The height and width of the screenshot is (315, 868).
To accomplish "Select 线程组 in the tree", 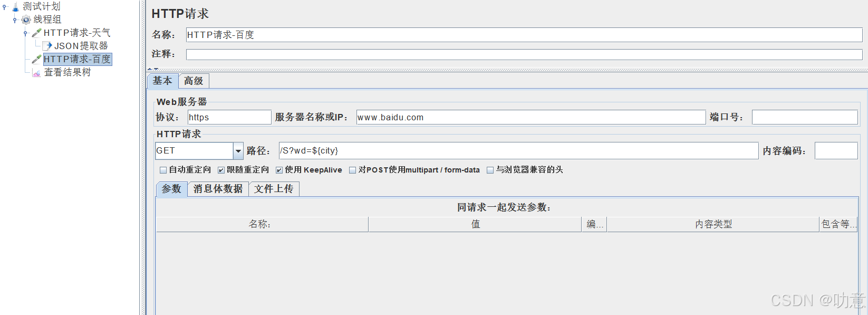I will tap(47, 20).
